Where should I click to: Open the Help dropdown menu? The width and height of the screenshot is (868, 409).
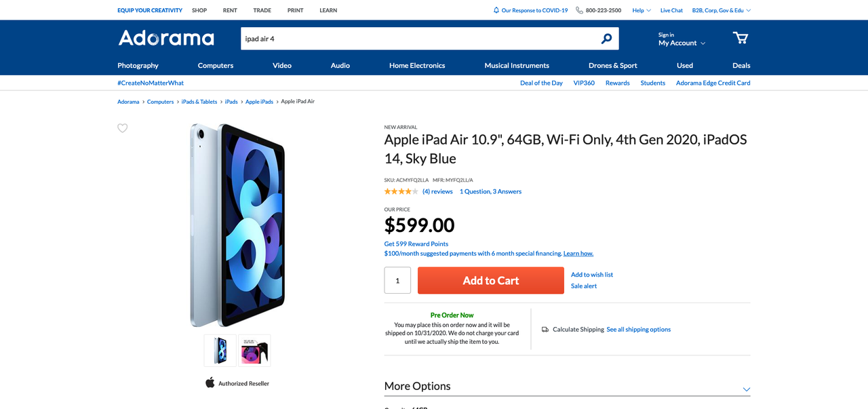point(642,10)
